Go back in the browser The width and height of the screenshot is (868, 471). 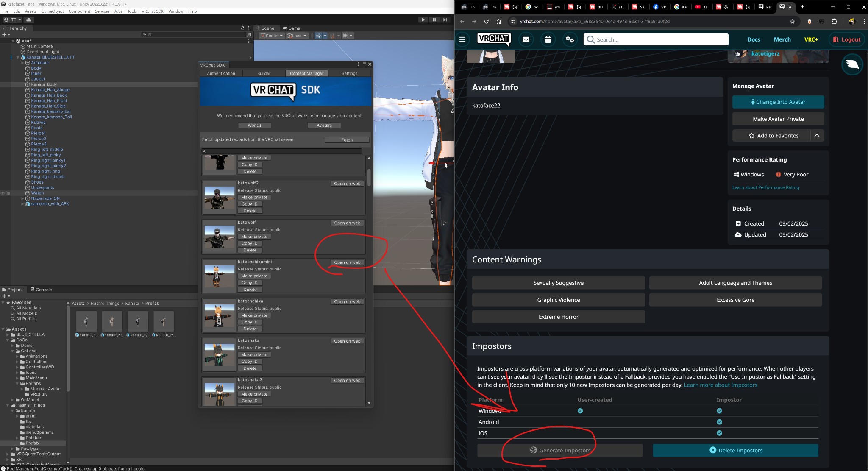point(462,21)
